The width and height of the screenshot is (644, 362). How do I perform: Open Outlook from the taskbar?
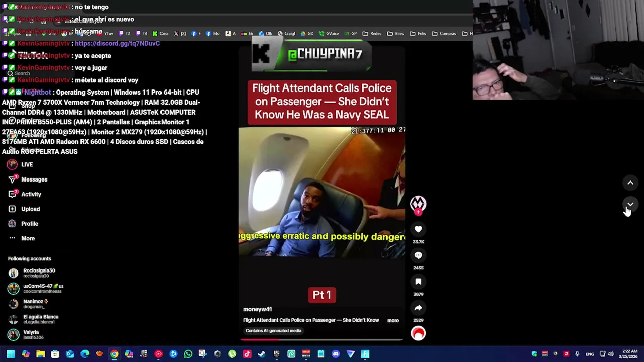point(70,354)
